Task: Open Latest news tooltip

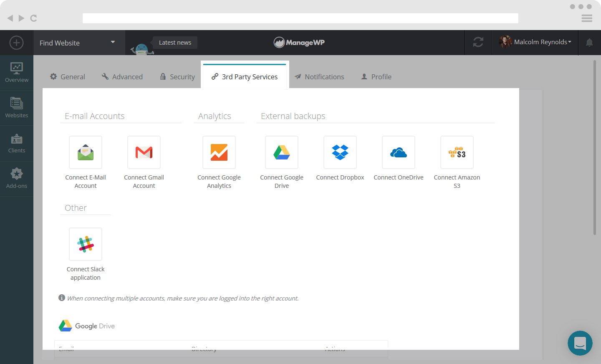Action: 175,43
